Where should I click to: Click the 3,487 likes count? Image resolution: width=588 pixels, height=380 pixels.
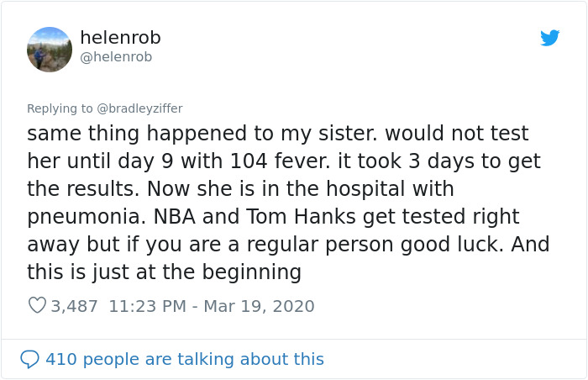[75, 306]
